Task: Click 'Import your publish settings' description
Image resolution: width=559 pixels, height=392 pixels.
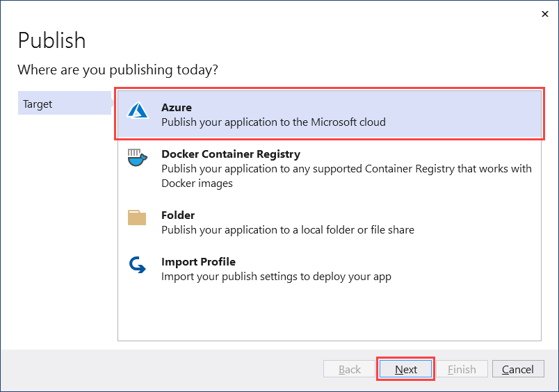Action: [276, 277]
